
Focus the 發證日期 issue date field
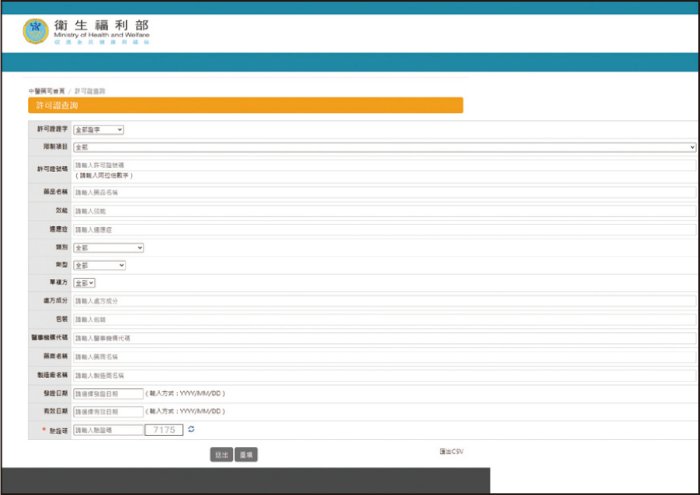coord(108,393)
